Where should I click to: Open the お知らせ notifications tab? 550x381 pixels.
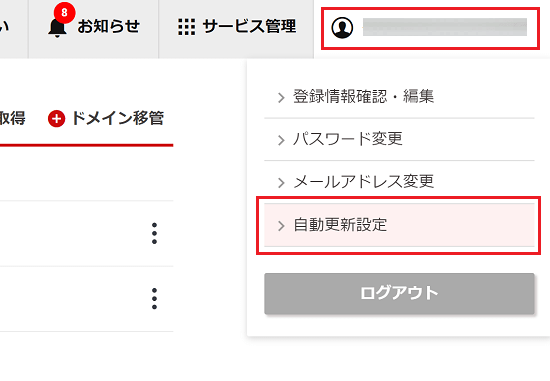tap(93, 27)
